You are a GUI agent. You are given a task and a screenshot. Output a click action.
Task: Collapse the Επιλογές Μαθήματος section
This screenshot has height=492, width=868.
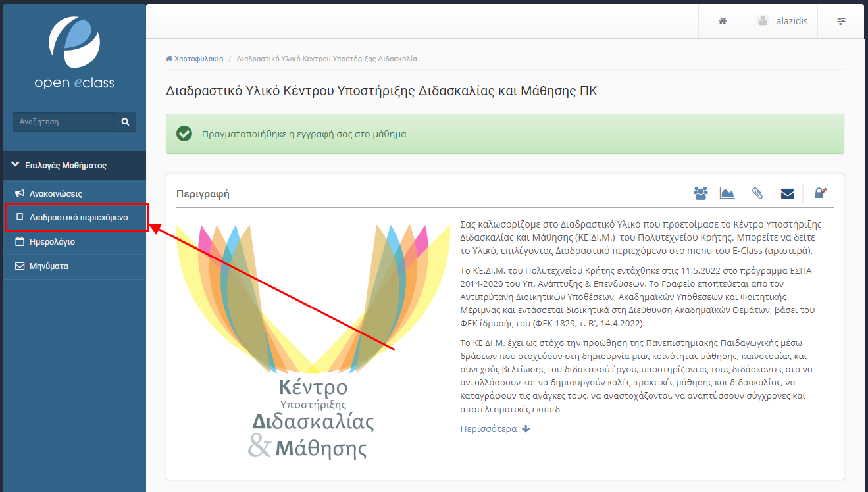coord(74,166)
